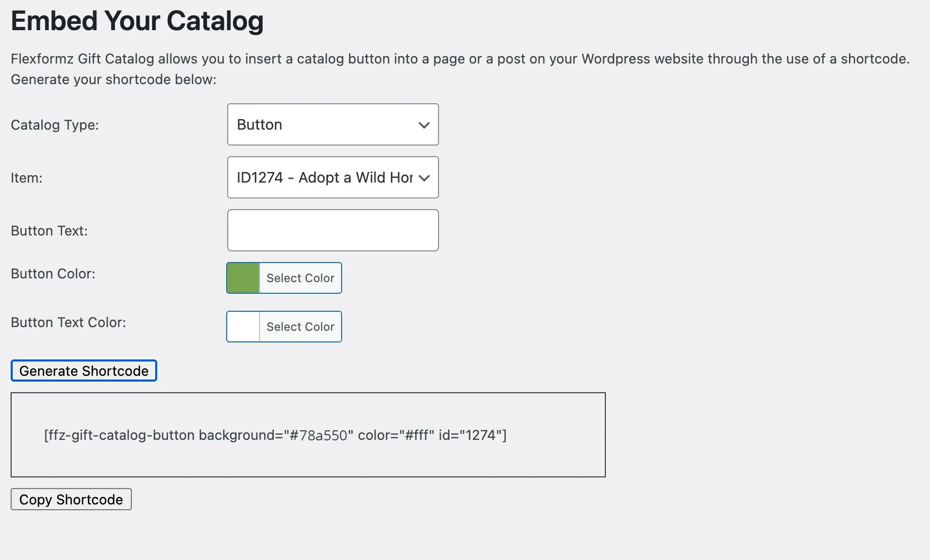Click the Flexformz Gift Catalog description sentence
930x560 pixels.
460,59
